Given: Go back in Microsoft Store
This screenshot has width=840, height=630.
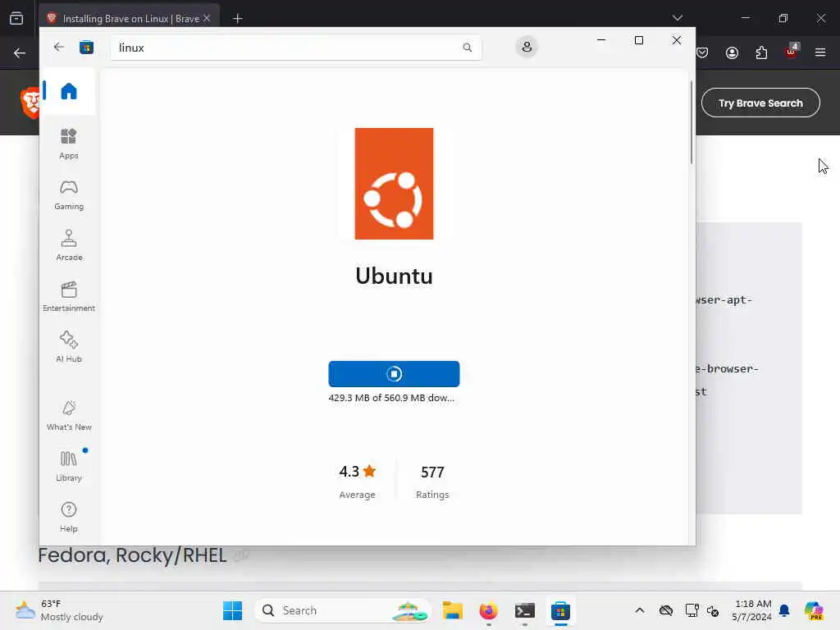Looking at the screenshot, I should (x=59, y=47).
